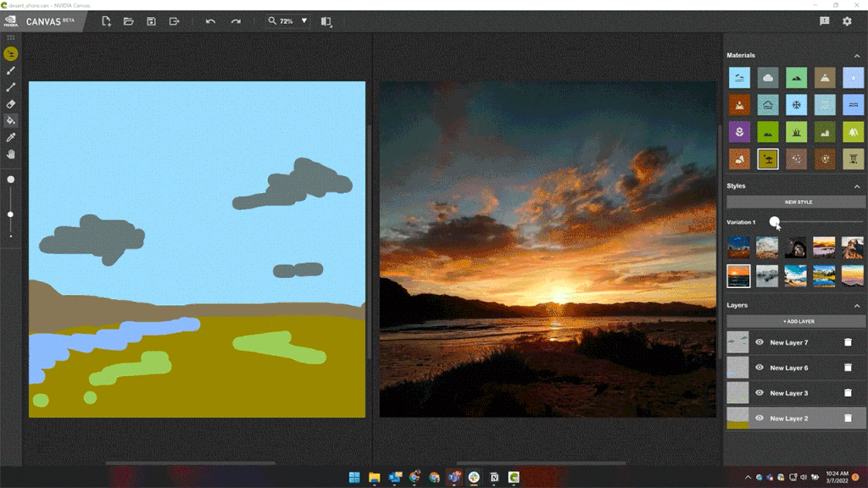Click the Save icon in the toolbar
The image size is (868, 488).
point(151,21)
